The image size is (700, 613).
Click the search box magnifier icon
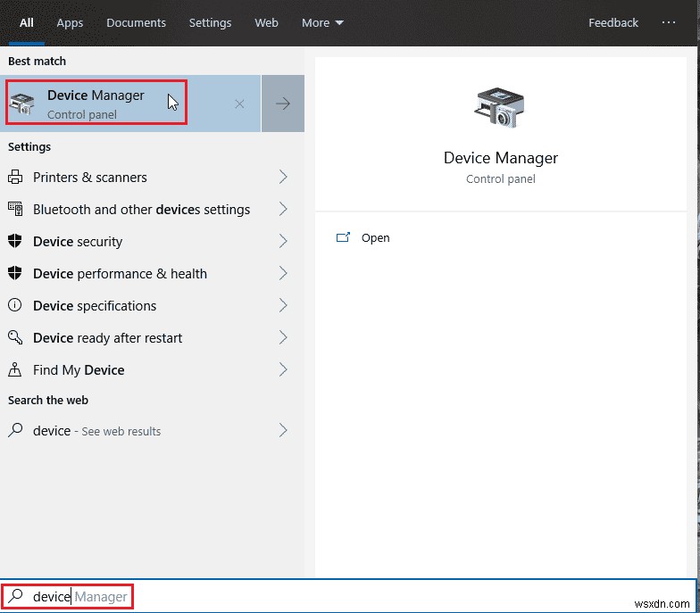[16, 595]
